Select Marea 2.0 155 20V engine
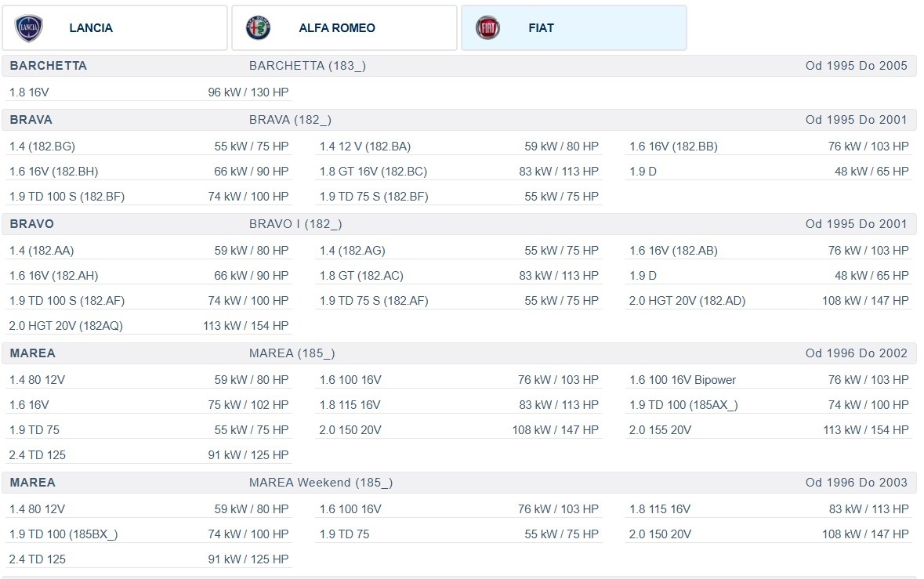The image size is (924, 579). (x=768, y=430)
